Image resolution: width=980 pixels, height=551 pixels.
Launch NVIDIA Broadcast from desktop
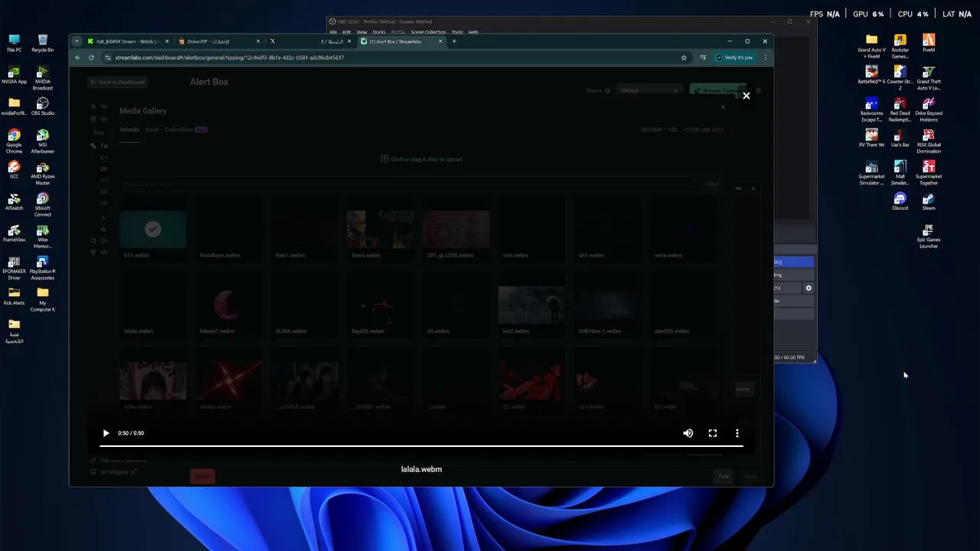point(43,78)
